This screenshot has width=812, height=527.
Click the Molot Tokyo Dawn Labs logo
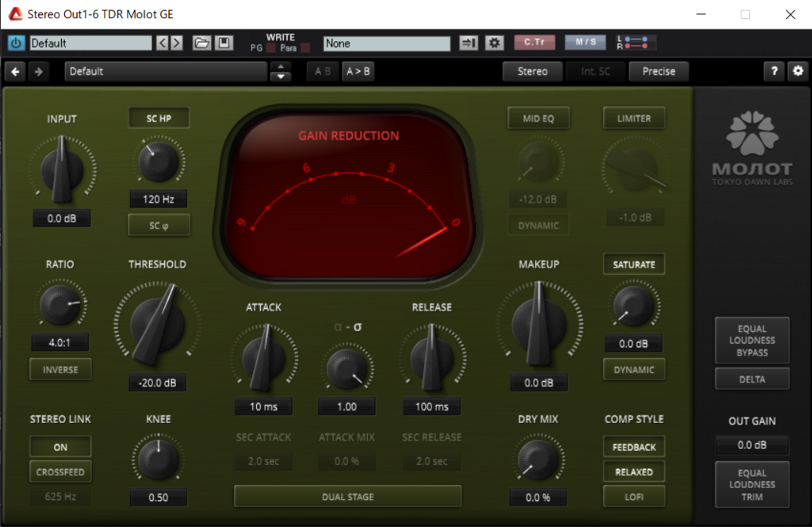coord(753,148)
